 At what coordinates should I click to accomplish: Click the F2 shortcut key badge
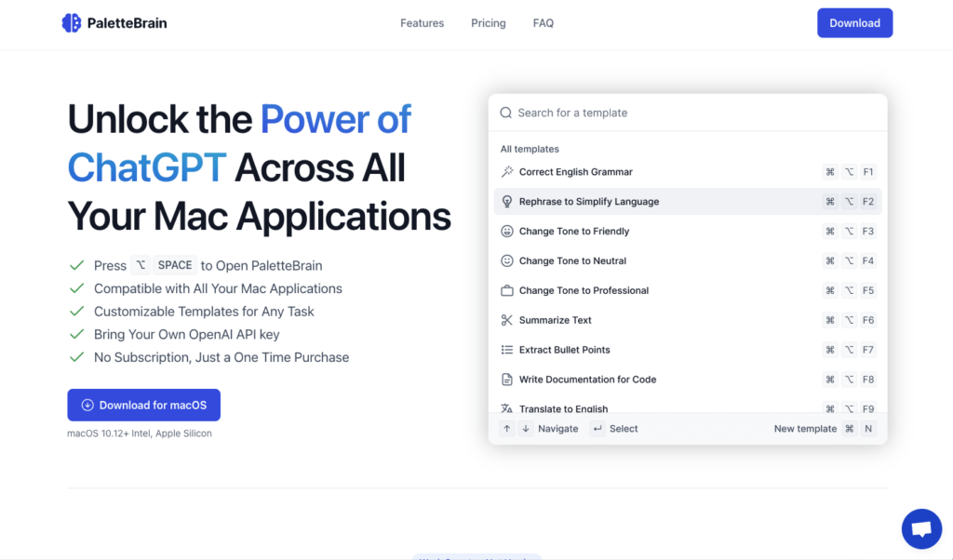tap(868, 202)
